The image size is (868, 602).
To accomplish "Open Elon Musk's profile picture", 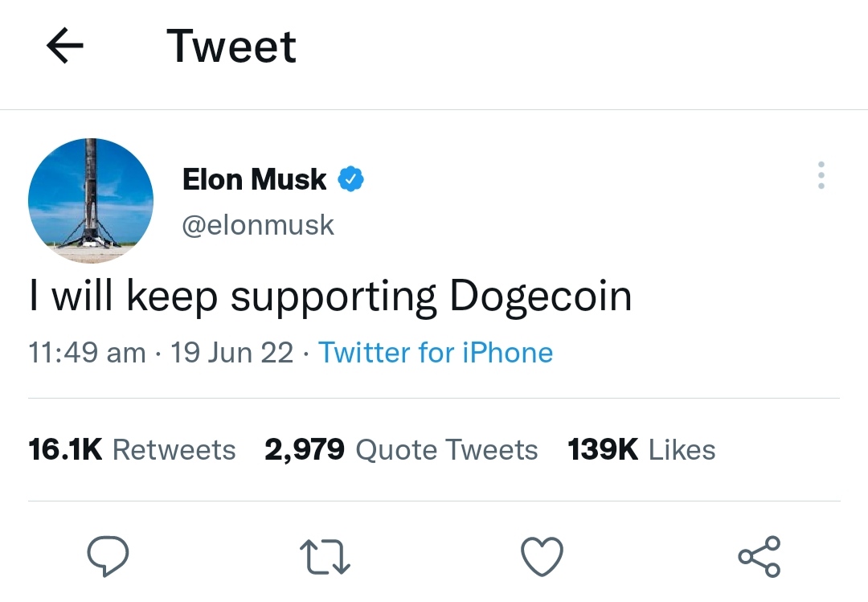I will [x=90, y=200].
